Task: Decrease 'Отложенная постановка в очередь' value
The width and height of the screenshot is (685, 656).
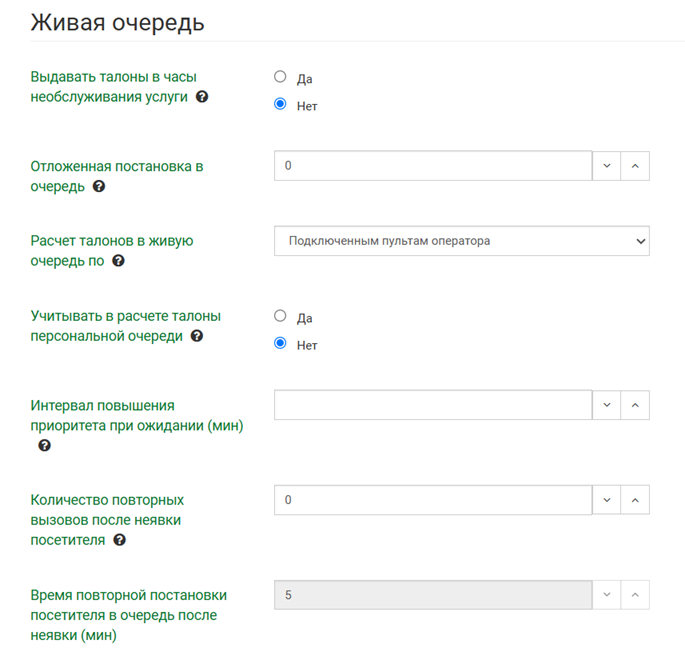Action: [x=607, y=166]
